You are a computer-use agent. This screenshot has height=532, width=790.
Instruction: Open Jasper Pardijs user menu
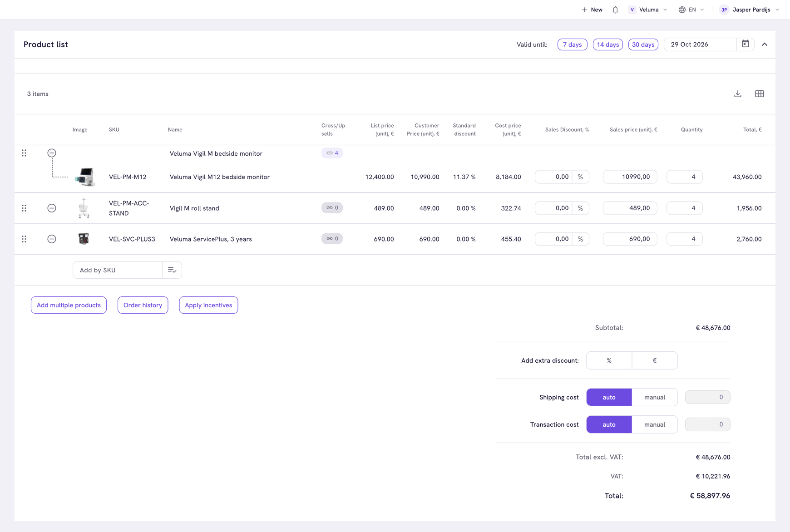coord(750,10)
